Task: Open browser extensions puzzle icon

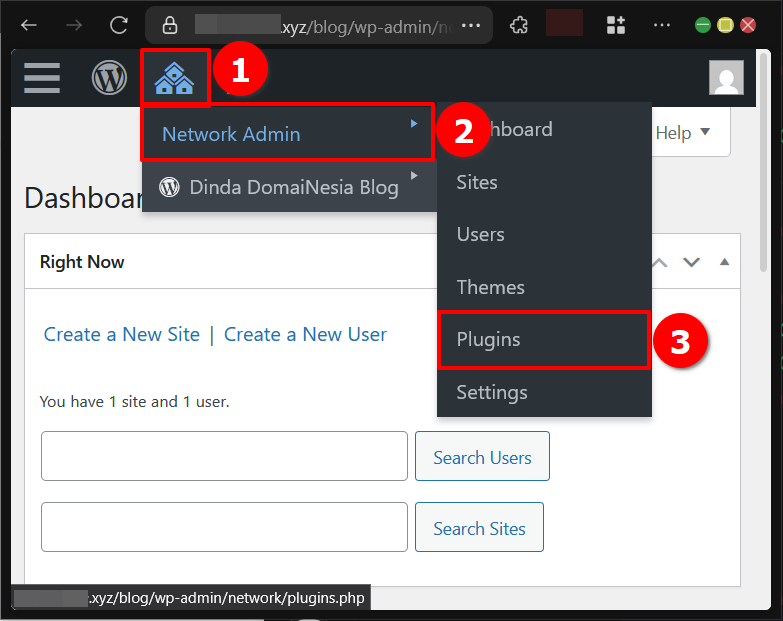Action: point(519,25)
